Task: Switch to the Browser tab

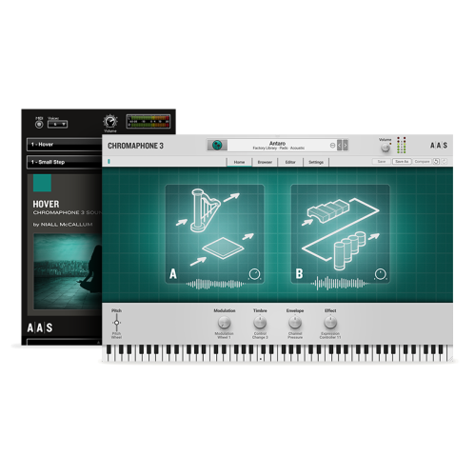Action: (265, 162)
